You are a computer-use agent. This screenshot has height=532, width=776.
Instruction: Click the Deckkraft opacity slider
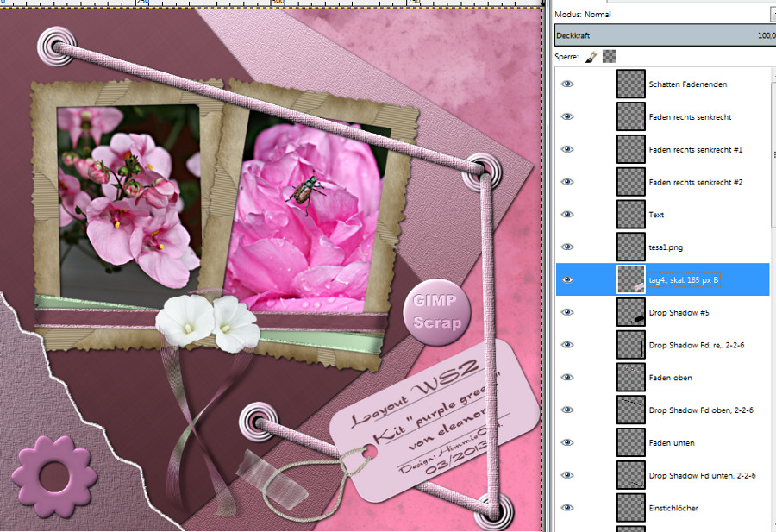[664, 35]
